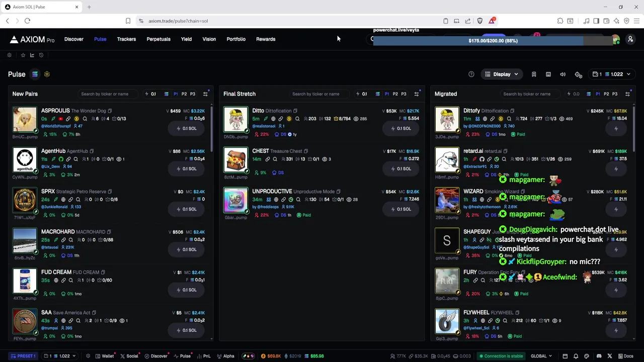Click 0.1 SOL quick buy for CHEST
This screenshot has width=644, height=362.
tap(400, 168)
